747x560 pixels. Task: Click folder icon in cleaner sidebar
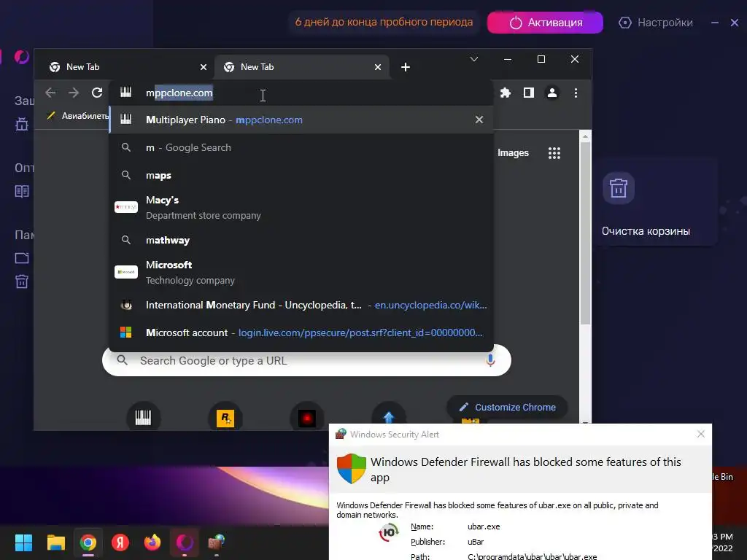click(x=22, y=258)
